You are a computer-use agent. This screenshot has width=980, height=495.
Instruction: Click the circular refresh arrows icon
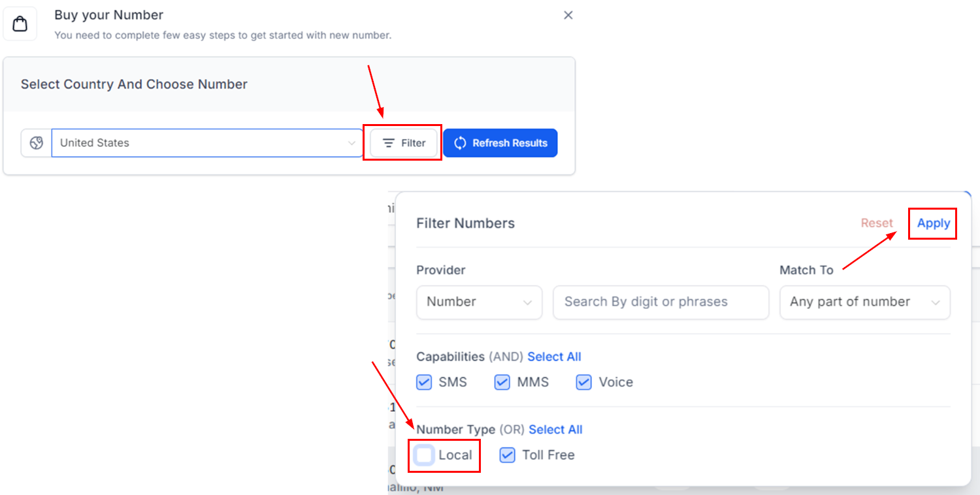tap(460, 143)
